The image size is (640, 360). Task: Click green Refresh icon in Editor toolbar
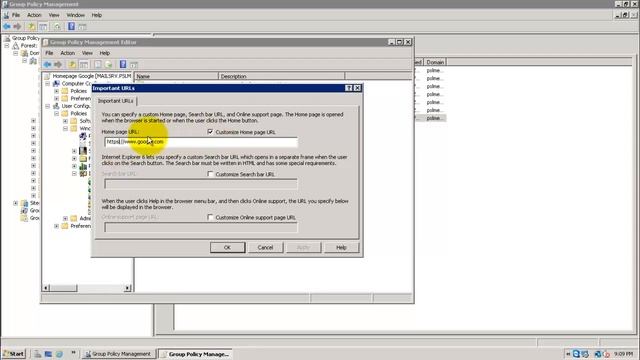coord(109,64)
